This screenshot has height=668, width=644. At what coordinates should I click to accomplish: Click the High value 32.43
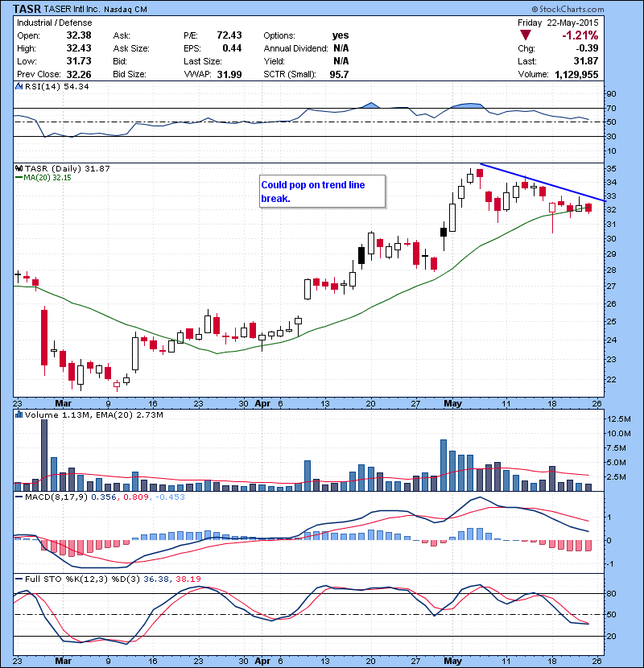coord(79,48)
